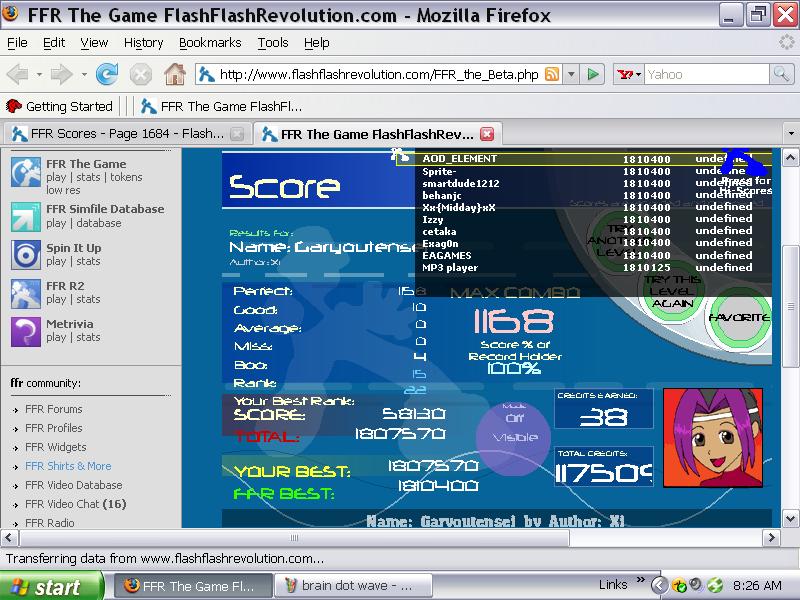The height and width of the screenshot is (600, 800).
Task: Open the Bookmarks menu
Action: (x=210, y=43)
